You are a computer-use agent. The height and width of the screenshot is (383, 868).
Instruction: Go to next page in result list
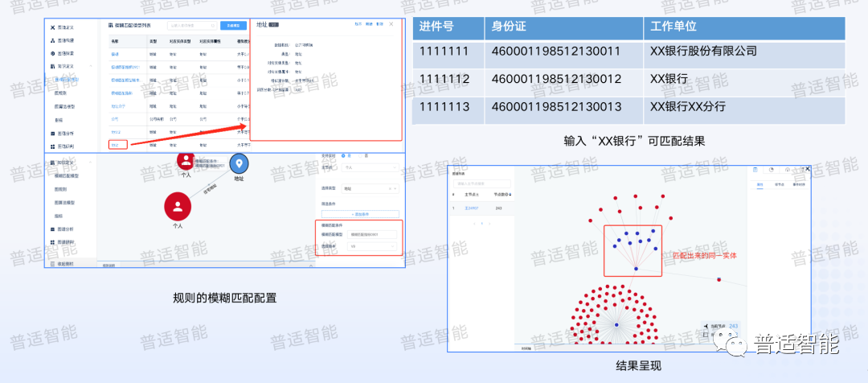489,224
